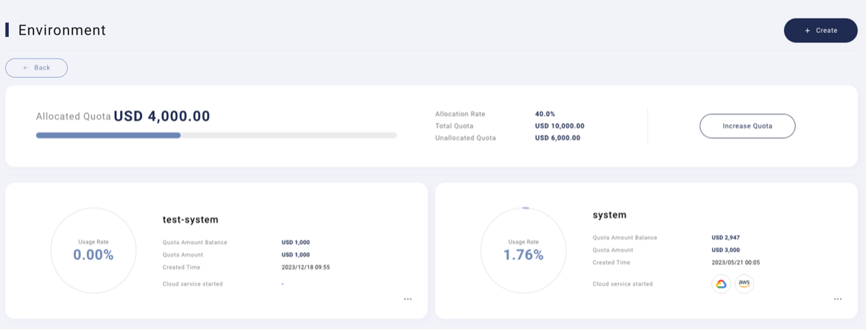Click the AWS cloud service icon
Image resolution: width=868 pixels, height=331 pixels.
coord(744,284)
